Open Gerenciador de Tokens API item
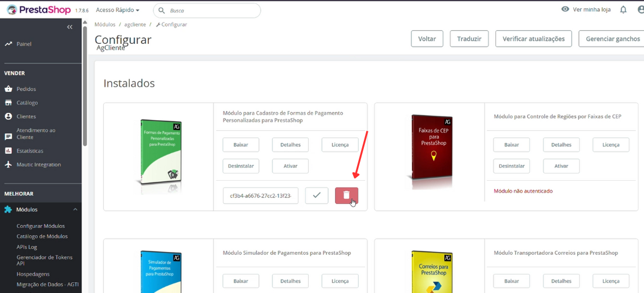Screen dimensions: 644x293 pyautogui.click(x=45, y=260)
